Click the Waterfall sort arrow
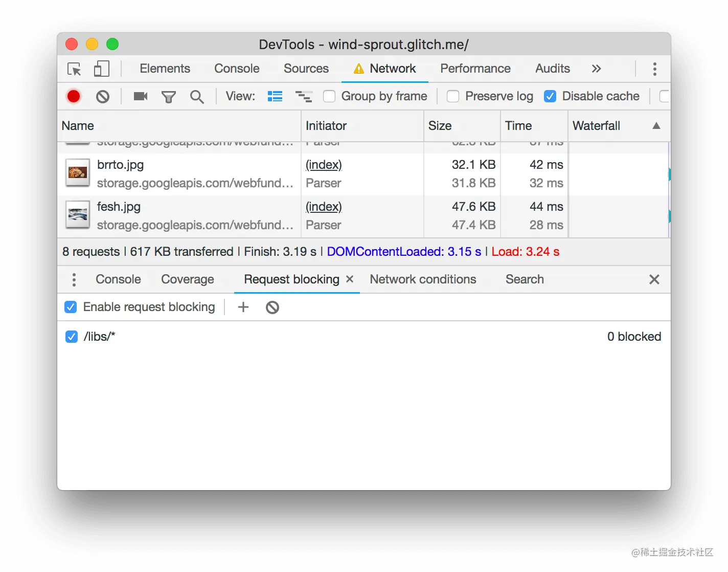 tap(656, 126)
